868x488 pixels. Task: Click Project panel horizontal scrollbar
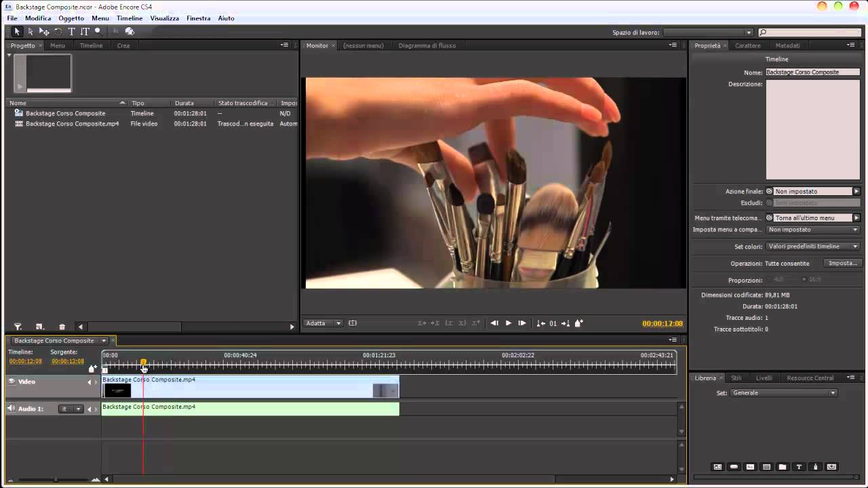coord(134,327)
